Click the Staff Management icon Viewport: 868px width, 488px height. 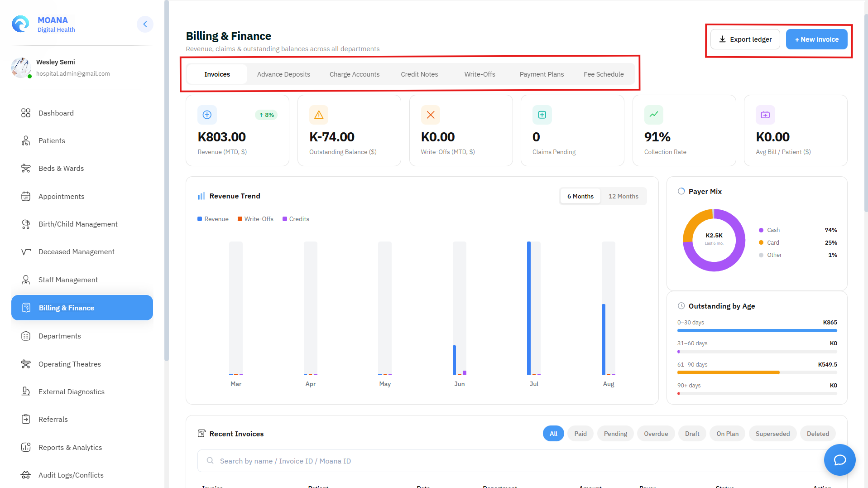point(26,280)
